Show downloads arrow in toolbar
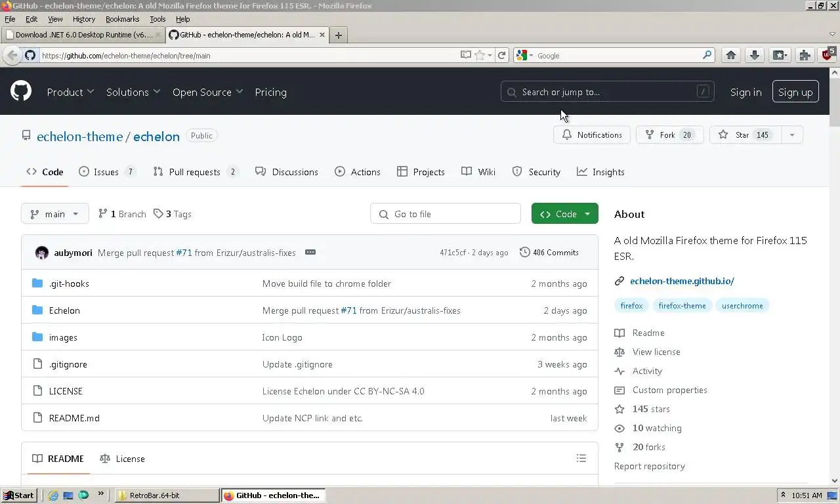Image resolution: width=840 pixels, height=504 pixels. pos(755,55)
